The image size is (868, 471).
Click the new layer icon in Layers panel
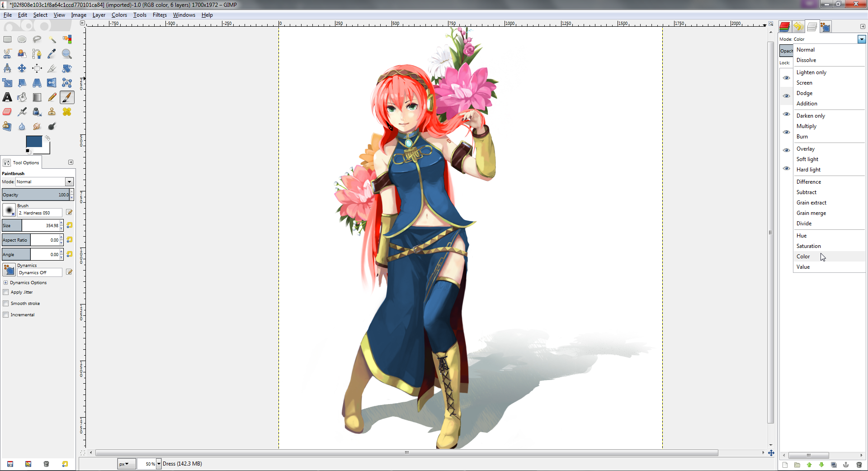coord(785,465)
